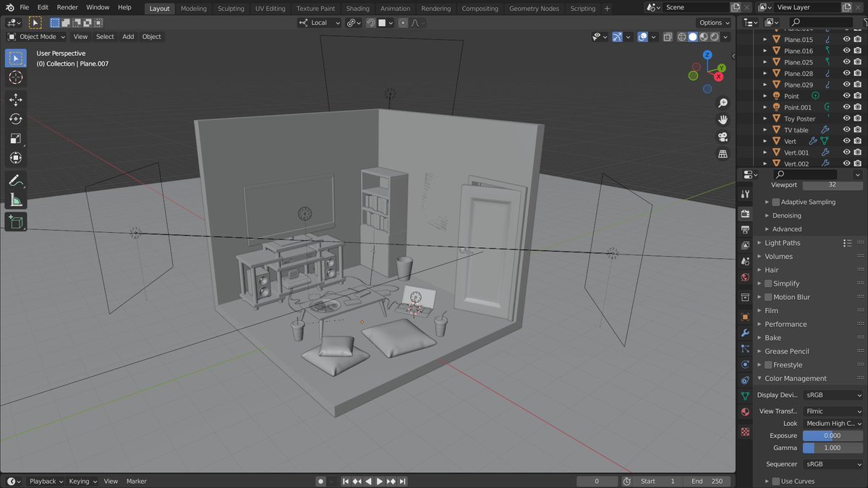The image size is (868, 488).
Task: Open the Display Device sRGB dropdown
Action: [x=833, y=395]
